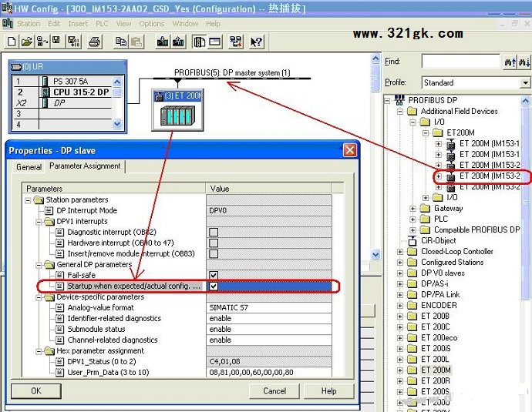
Task: Click the rack list scroll down arrow
Action: coord(117,124)
